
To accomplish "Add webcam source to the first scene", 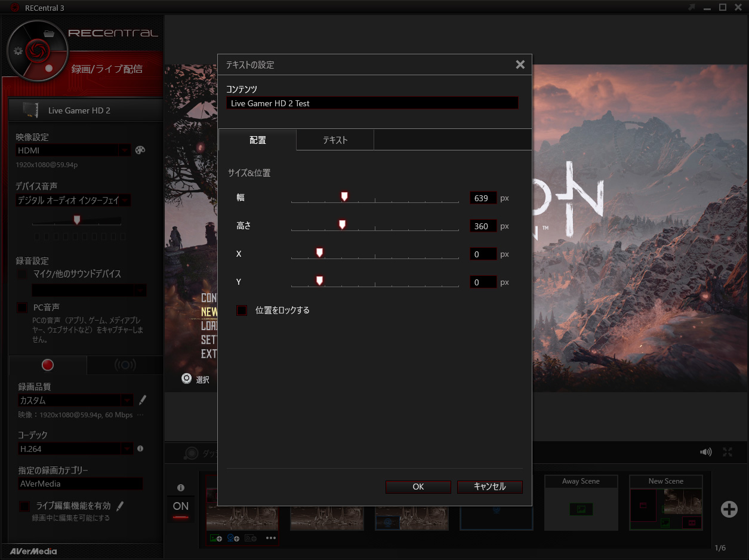I will point(233,538).
